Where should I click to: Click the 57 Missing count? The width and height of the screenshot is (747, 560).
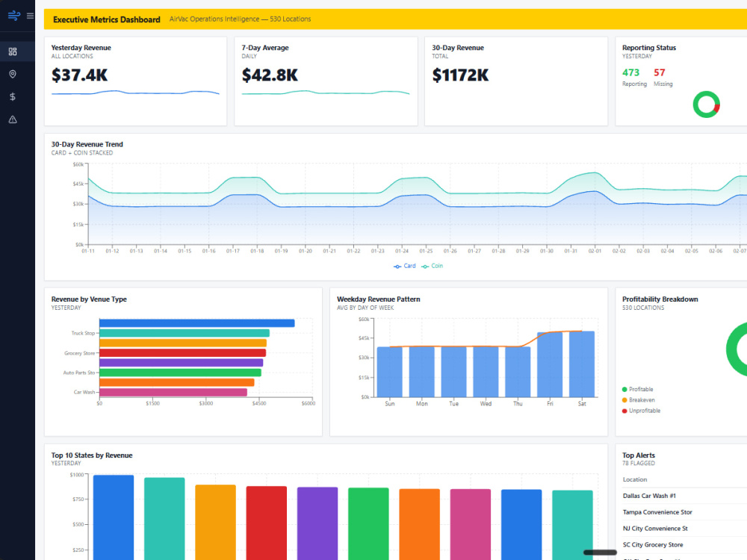click(660, 72)
